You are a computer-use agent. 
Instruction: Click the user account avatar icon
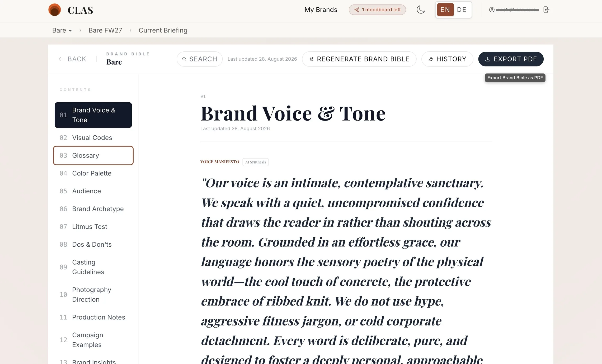pyautogui.click(x=492, y=10)
